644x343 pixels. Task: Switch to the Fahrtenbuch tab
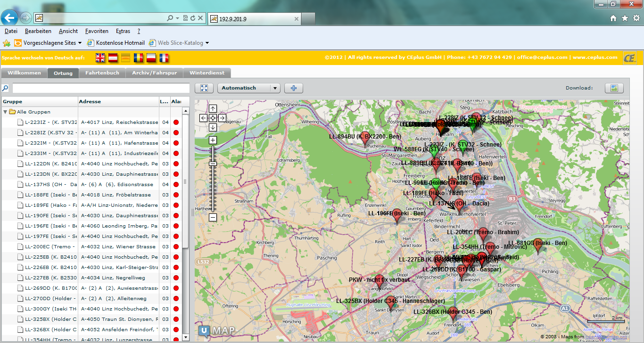coord(102,73)
